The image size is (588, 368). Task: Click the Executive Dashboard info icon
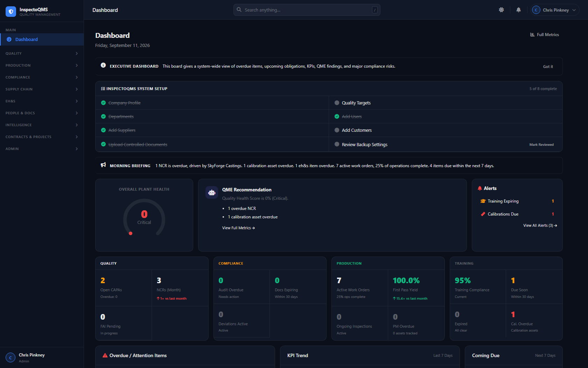(103, 65)
